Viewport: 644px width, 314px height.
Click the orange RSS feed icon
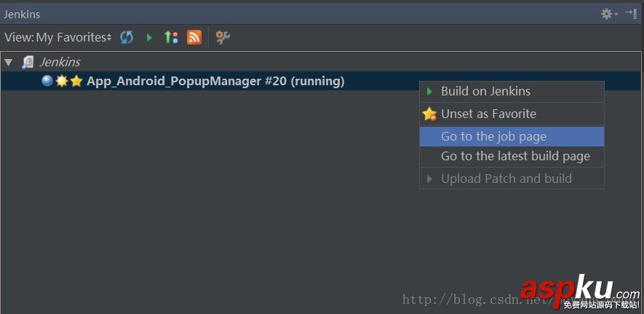(194, 37)
